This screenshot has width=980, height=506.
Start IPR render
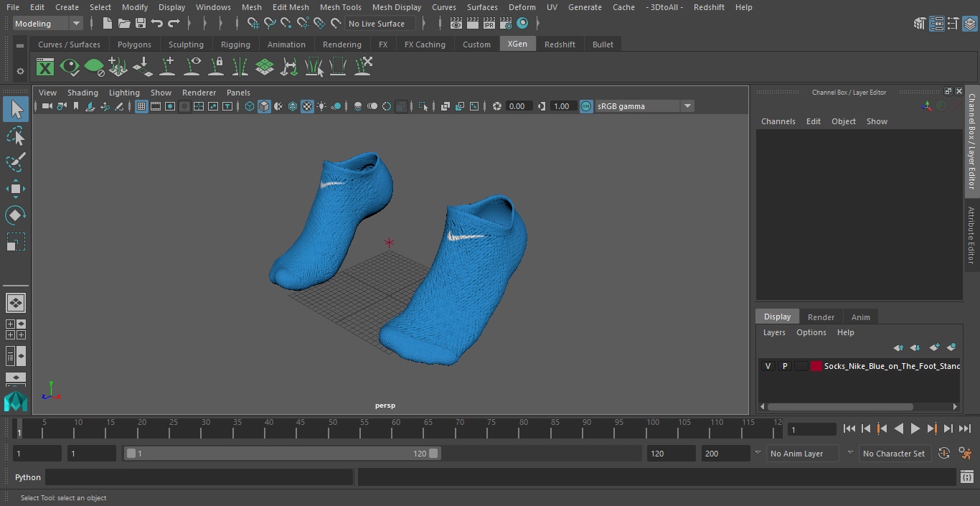[489, 24]
